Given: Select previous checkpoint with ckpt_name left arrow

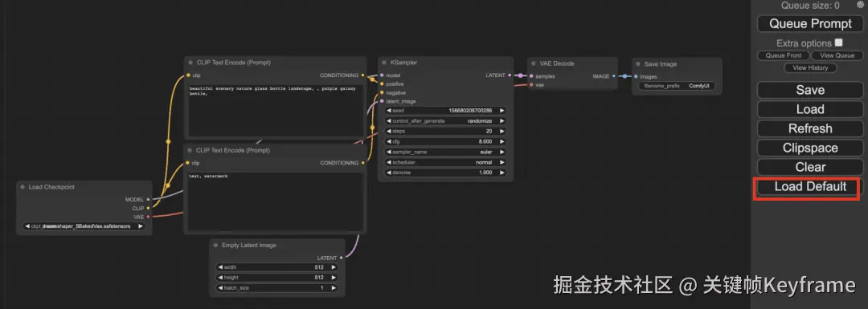Looking at the screenshot, I should (x=27, y=226).
